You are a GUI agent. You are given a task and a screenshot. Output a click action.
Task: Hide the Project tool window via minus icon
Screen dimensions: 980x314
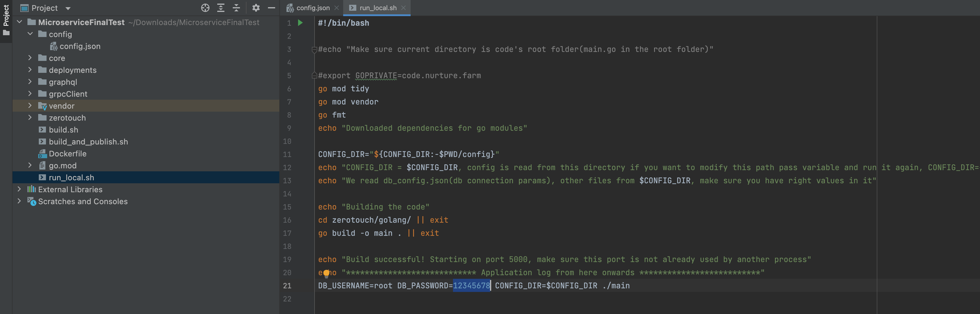coord(271,8)
